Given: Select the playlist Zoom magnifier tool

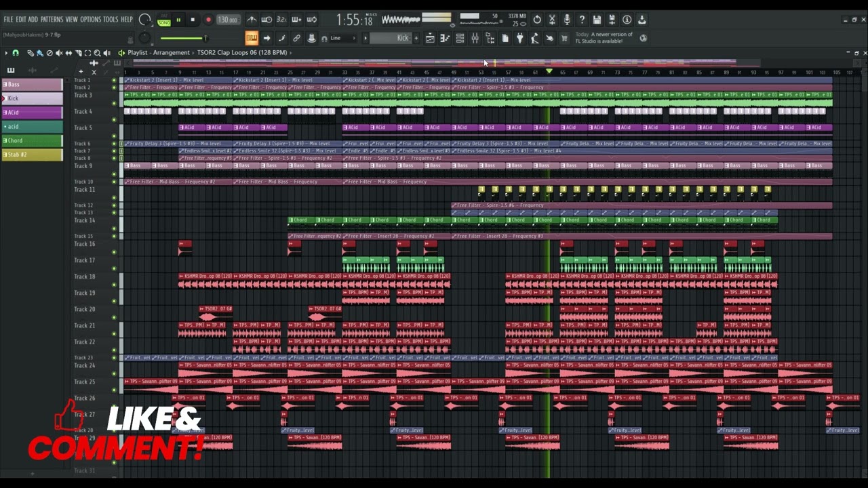Looking at the screenshot, I should (97, 53).
